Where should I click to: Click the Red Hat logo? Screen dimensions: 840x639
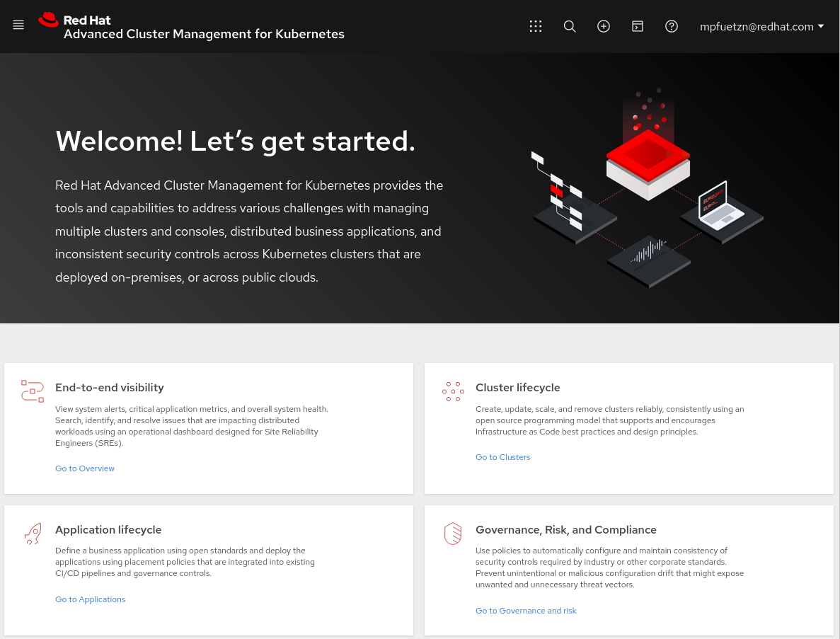click(49, 20)
